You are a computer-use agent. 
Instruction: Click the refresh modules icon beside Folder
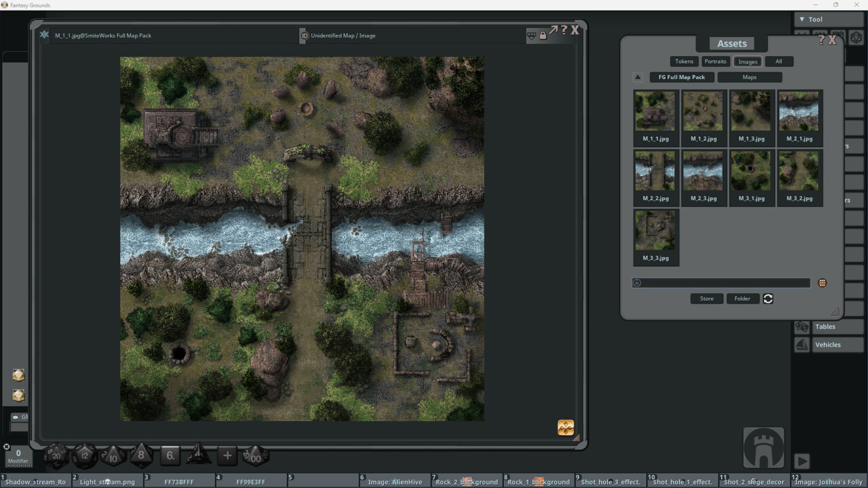click(x=768, y=298)
